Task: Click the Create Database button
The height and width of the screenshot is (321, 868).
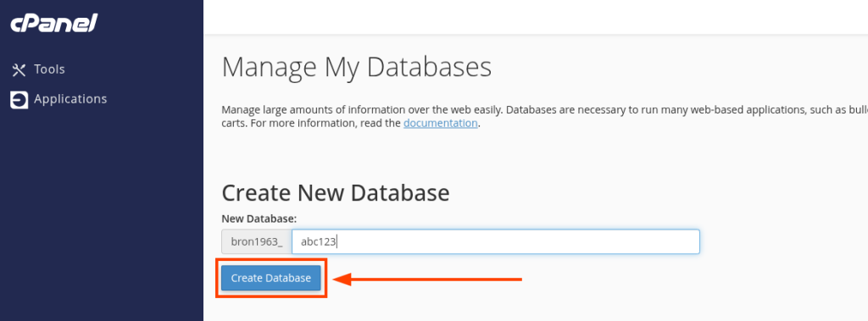Action: [270, 278]
